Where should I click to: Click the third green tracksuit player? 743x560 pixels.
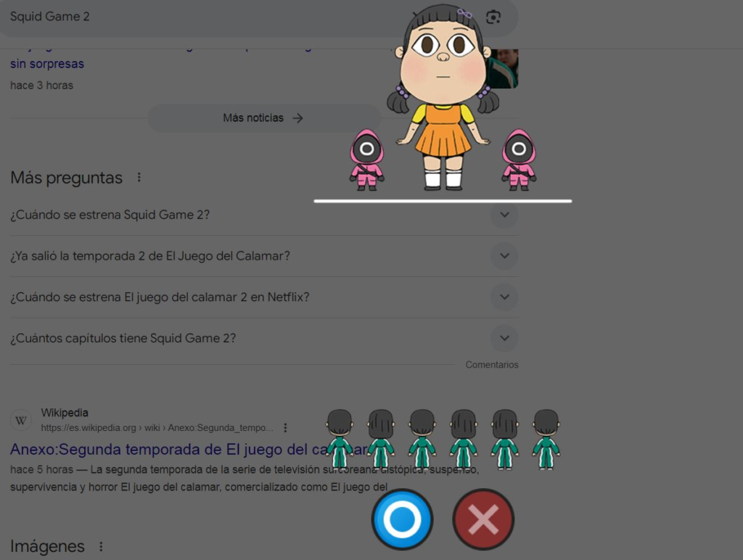(x=422, y=439)
